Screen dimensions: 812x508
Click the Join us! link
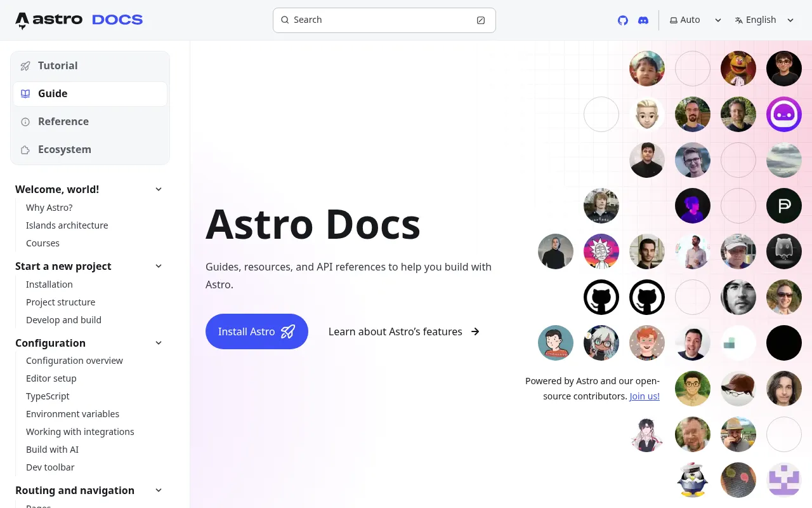click(645, 396)
